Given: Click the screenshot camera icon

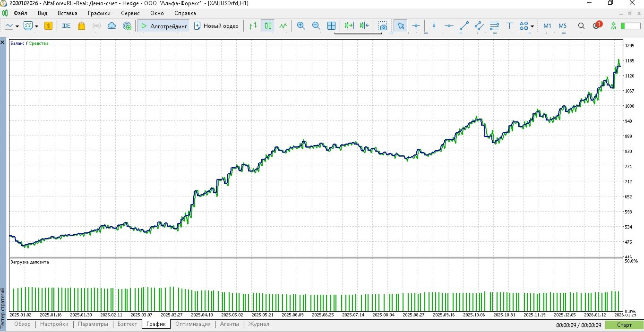Looking at the screenshot, I should pyautogui.click(x=383, y=26).
